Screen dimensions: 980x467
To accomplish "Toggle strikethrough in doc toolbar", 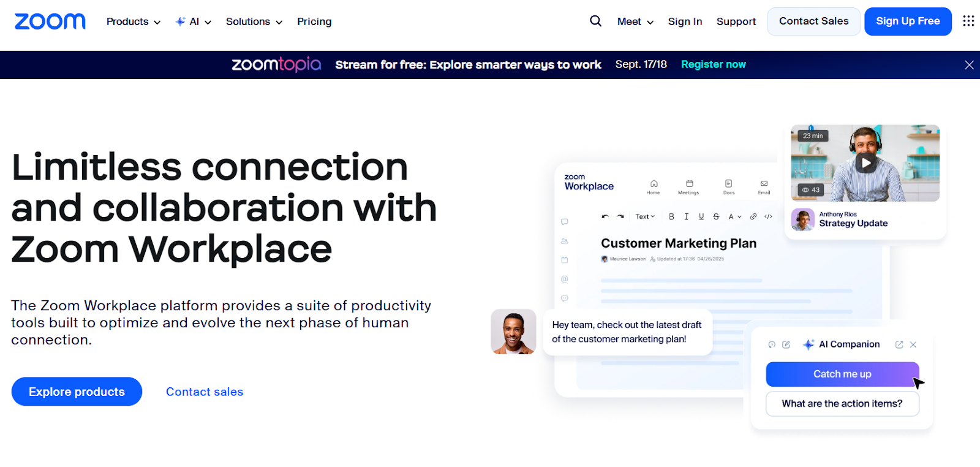I will click(716, 216).
